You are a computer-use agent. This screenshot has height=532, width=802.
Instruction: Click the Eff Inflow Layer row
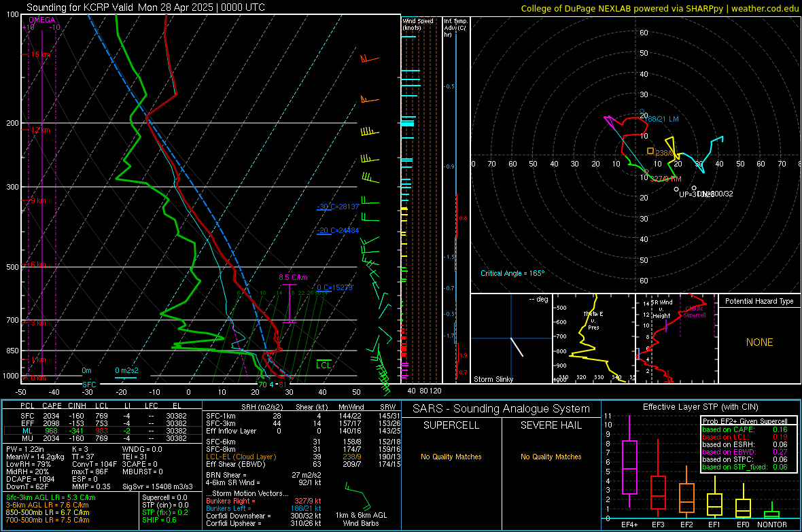pos(303,431)
